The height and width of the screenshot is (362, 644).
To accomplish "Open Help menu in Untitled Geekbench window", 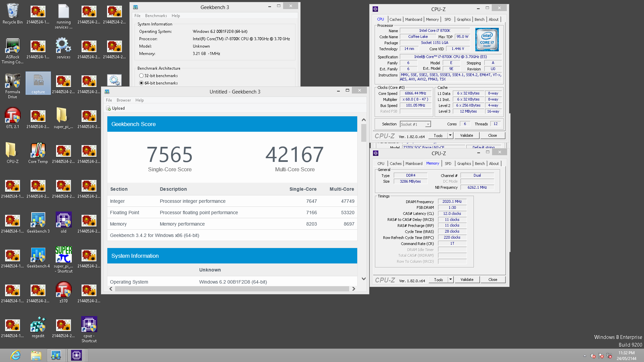I will [x=140, y=100].
